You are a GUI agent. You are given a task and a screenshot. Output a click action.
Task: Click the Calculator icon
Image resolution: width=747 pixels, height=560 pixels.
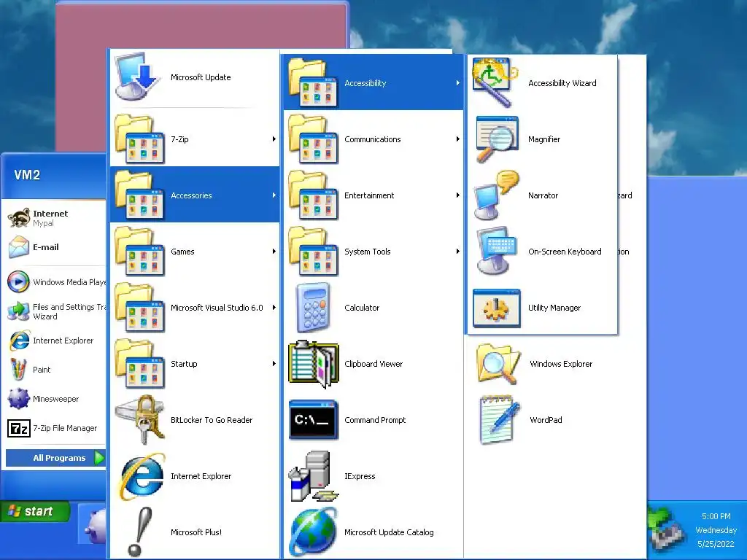(x=312, y=308)
